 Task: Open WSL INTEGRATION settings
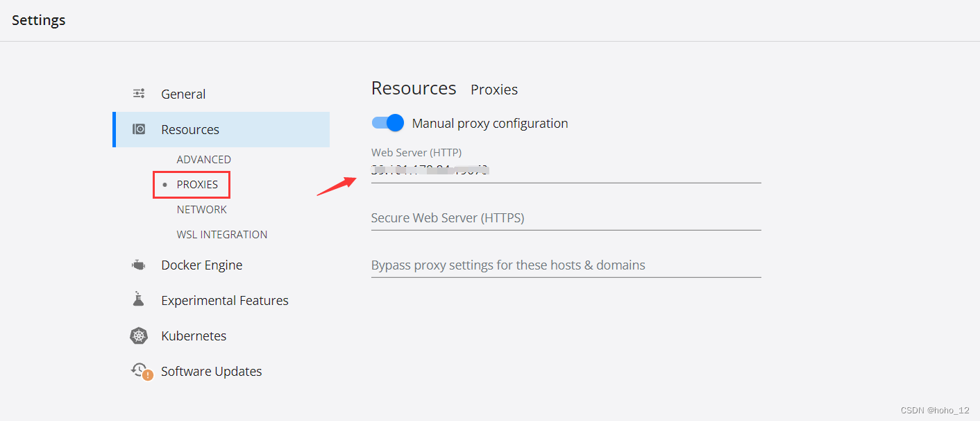pos(221,235)
